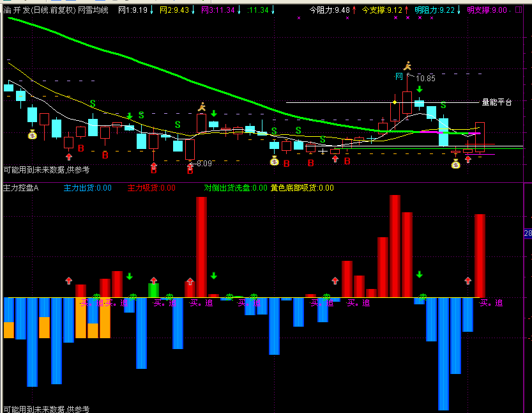Click the running-man icon above the 10.85 peak
The image size is (532, 413).
pyautogui.click(x=407, y=66)
